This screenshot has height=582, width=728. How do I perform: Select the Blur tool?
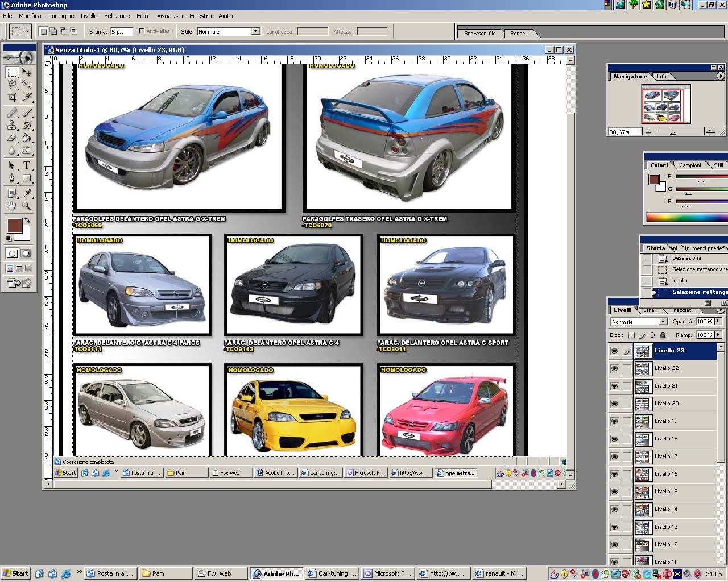12,150
